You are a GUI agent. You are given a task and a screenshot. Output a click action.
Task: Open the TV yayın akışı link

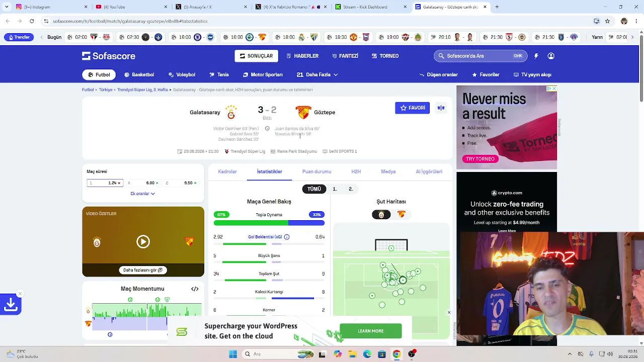(532, 74)
